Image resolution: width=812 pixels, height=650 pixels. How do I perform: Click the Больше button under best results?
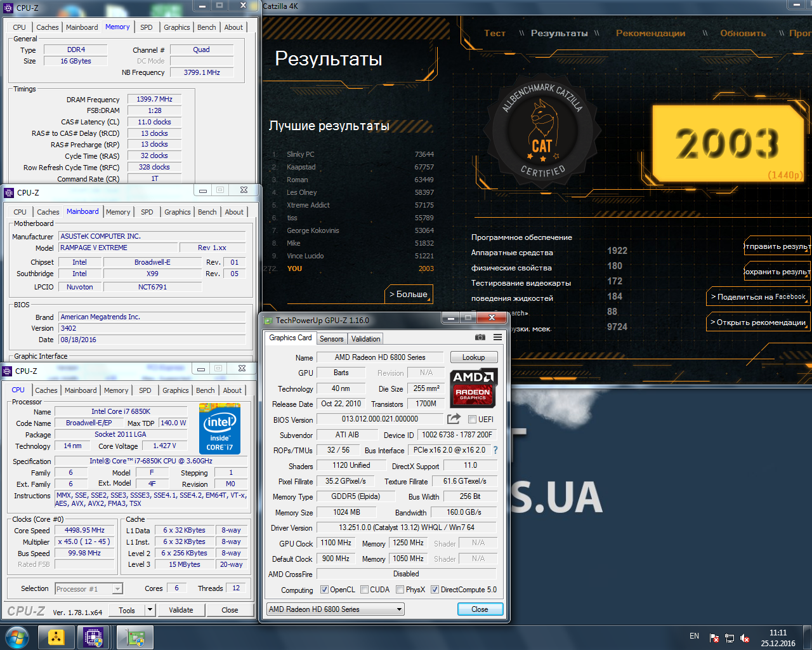click(409, 295)
